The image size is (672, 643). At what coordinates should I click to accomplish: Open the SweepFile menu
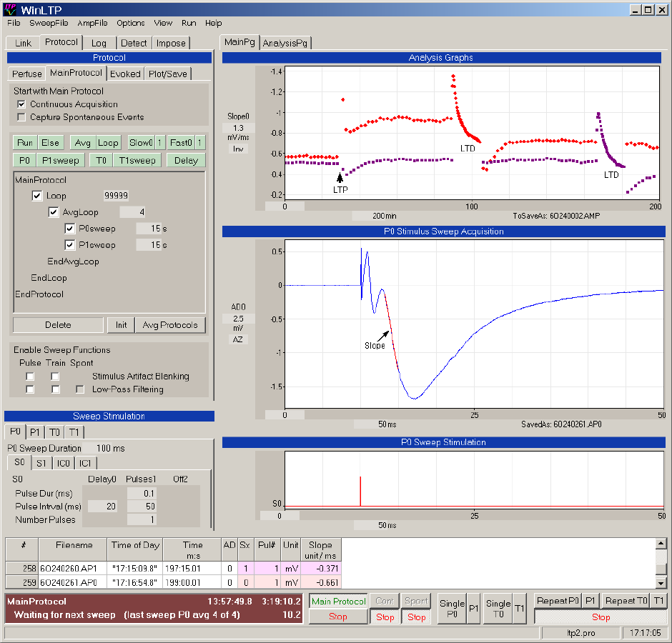[x=49, y=23]
